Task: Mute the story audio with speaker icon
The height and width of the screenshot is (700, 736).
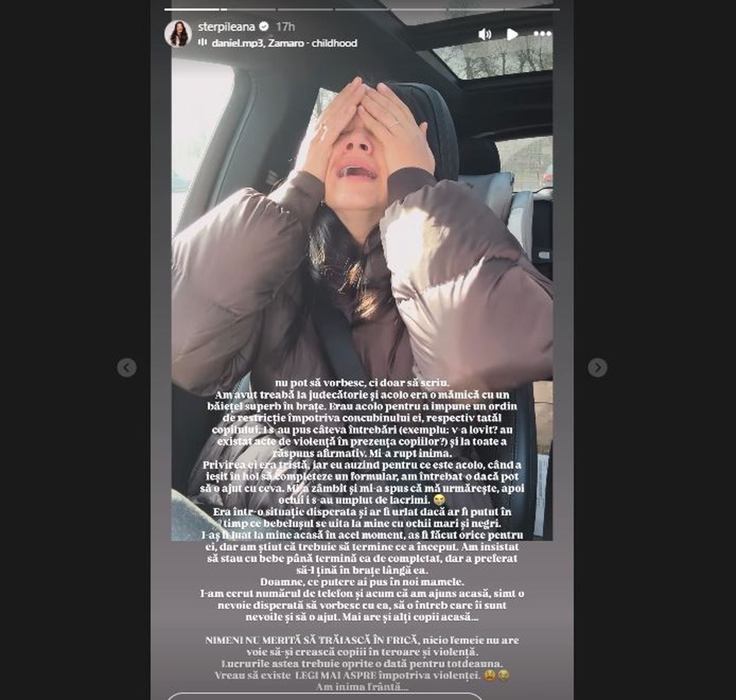Action: [x=485, y=34]
